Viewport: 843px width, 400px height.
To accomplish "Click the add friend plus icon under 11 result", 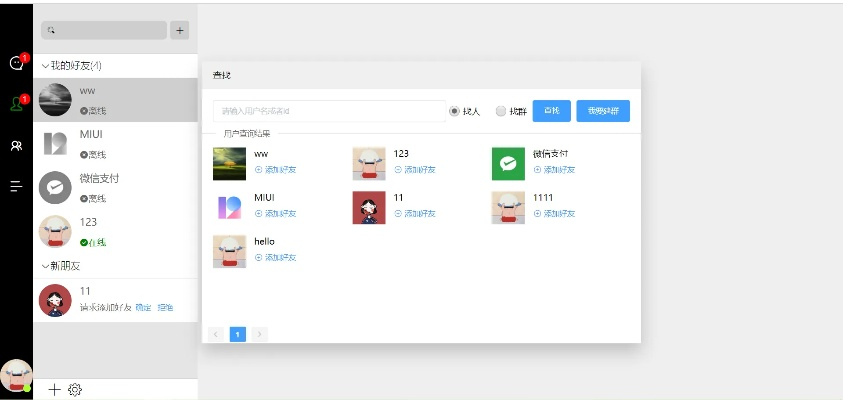I will click(398, 213).
